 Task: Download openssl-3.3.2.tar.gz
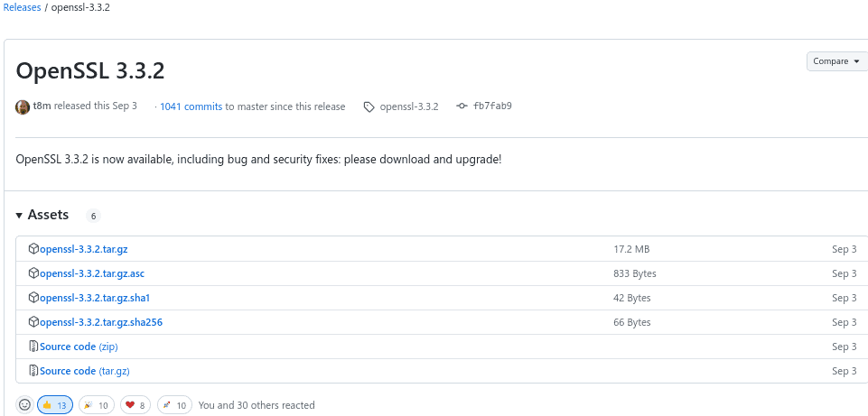coord(84,249)
